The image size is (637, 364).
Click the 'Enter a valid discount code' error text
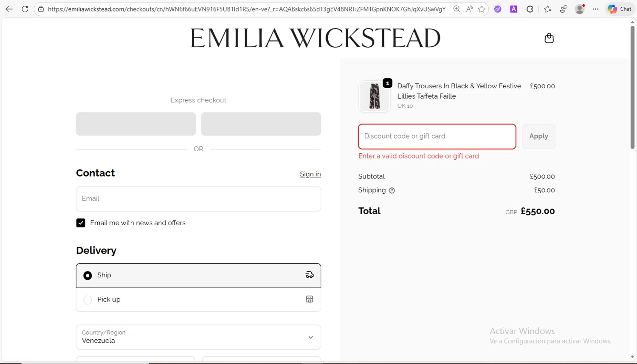tap(419, 156)
